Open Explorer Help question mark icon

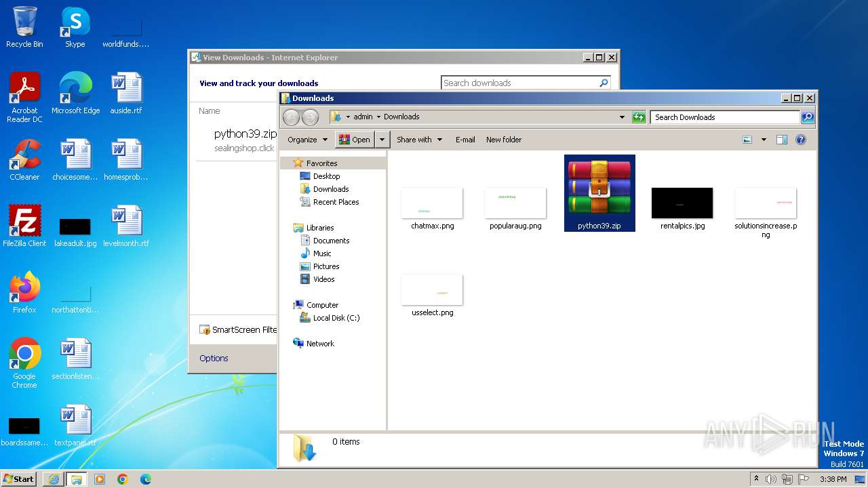[x=800, y=140]
